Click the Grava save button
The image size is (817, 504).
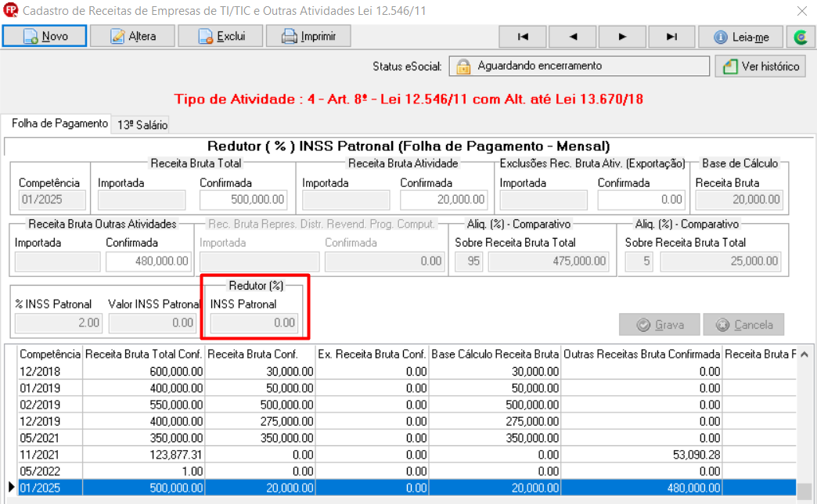point(659,325)
